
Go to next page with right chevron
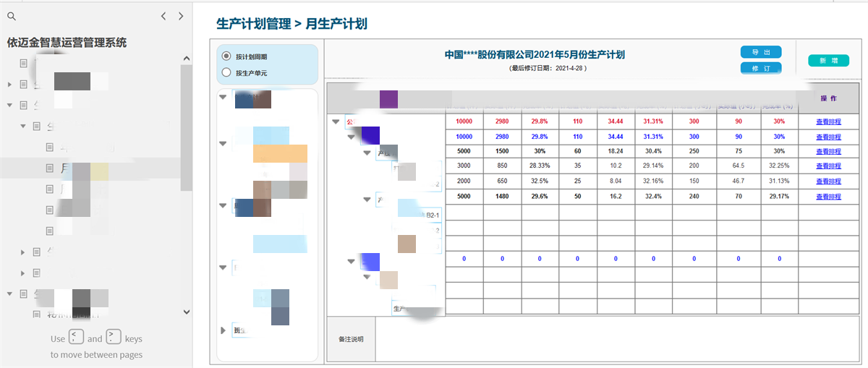coord(181,16)
